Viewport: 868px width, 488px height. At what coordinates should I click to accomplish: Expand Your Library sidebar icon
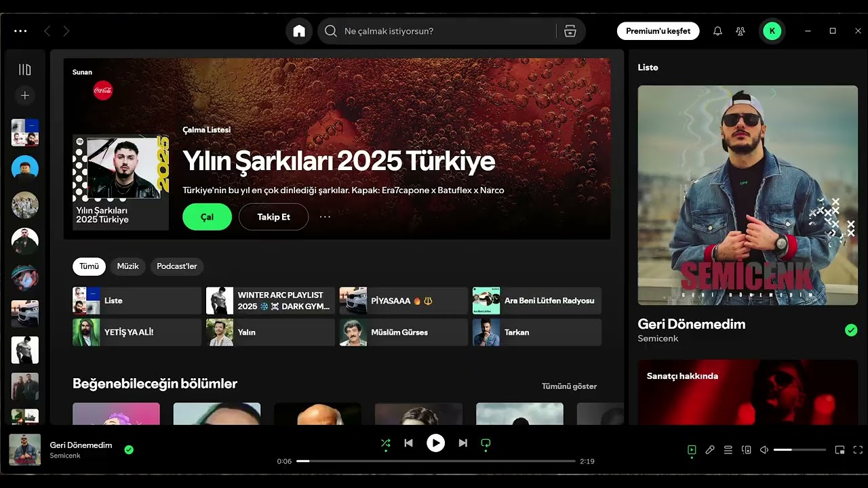pos(25,69)
